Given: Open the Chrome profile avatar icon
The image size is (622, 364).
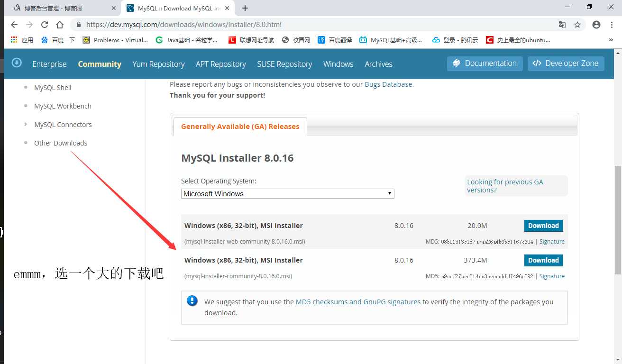Looking at the screenshot, I should pos(596,25).
